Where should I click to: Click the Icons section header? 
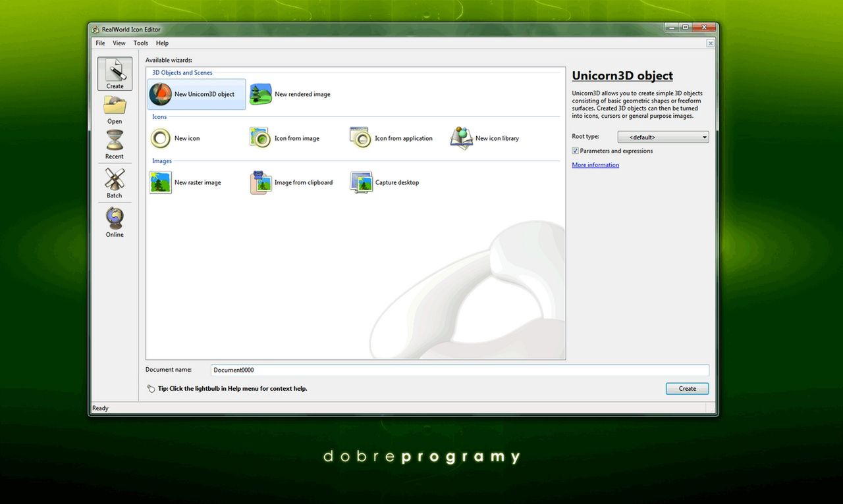(x=159, y=117)
